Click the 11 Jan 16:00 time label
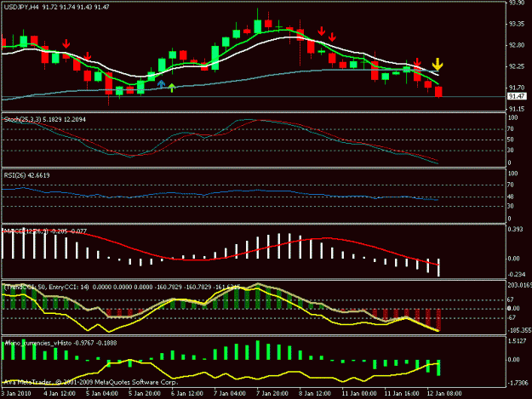The height and width of the screenshot is (399, 532). click(402, 394)
